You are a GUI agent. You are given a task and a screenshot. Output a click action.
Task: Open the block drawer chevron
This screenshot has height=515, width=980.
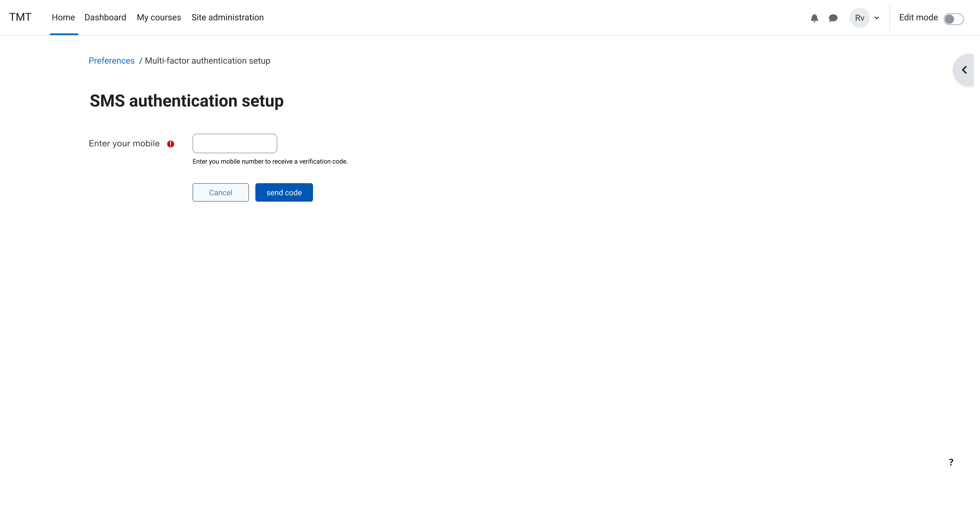point(964,70)
